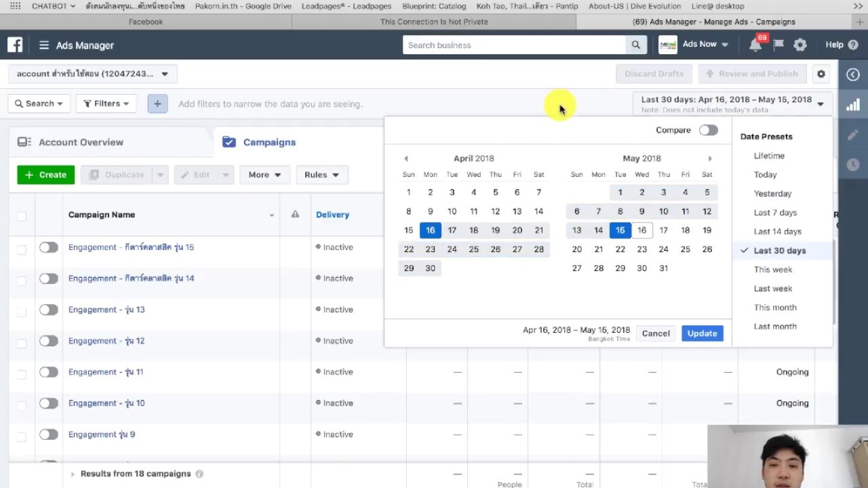Select the Last 7 days preset
868x488 pixels.
[x=775, y=213]
